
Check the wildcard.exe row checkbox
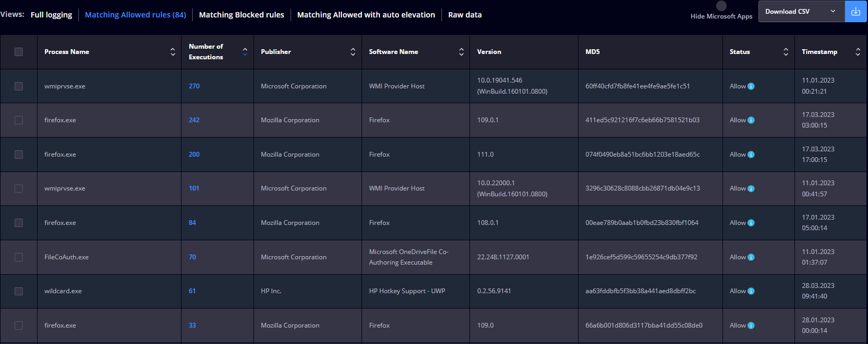pyautogui.click(x=19, y=291)
